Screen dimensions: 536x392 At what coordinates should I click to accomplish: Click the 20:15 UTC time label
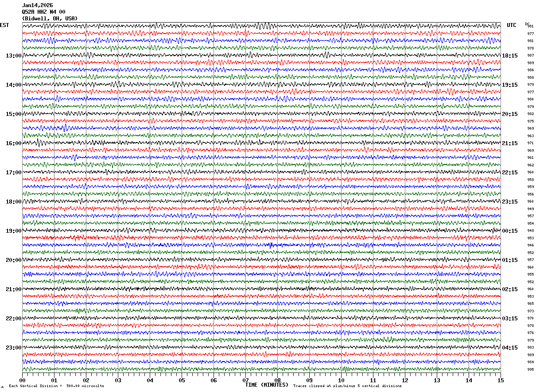[510, 114]
